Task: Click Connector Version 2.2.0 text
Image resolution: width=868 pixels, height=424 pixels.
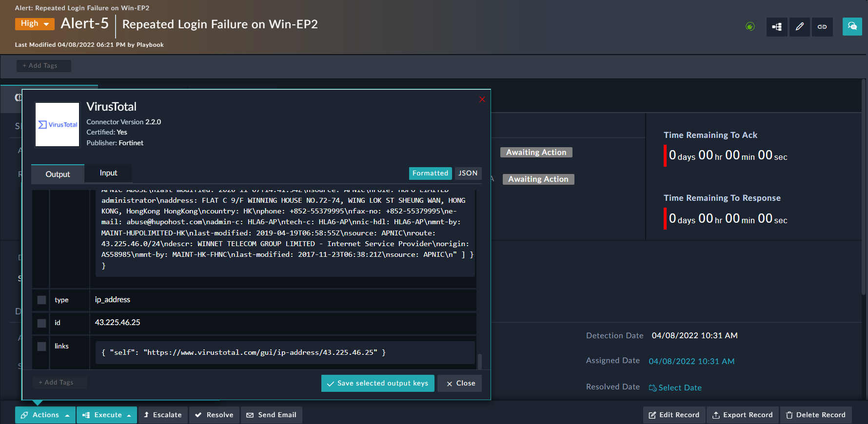Action: click(124, 122)
